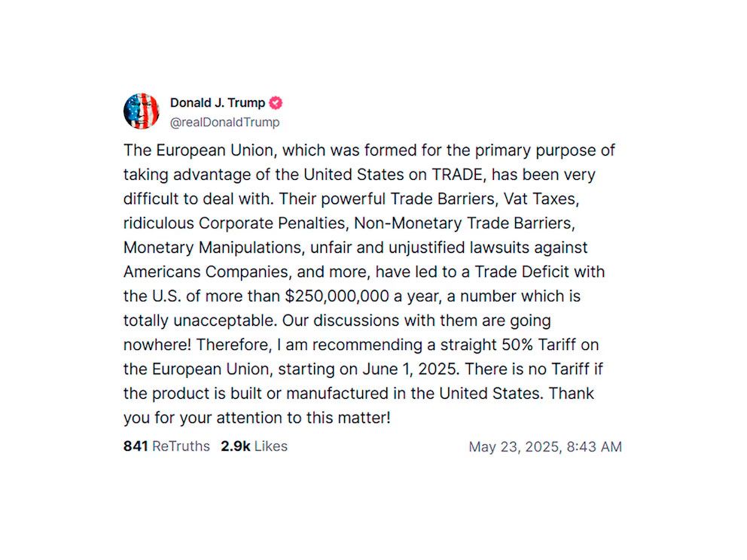Open the May 23, 2025 timestamp
This screenshot has height=560, width=747.
pyautogui.click(x=545, y=447)
